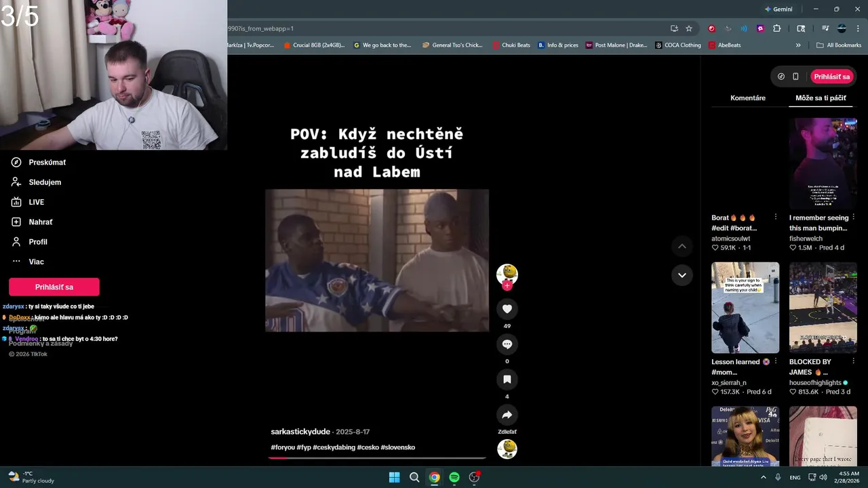Viewport: 868px width, 488px height.
Task: Seek on the video progress bar
Action: [377, 458]
